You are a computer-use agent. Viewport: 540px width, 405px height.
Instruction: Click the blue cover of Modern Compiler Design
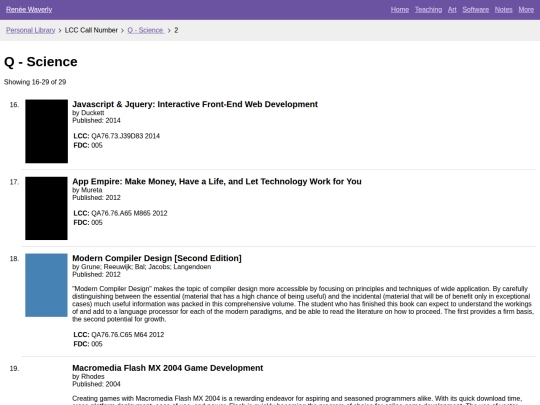click(x=46, y=285)
